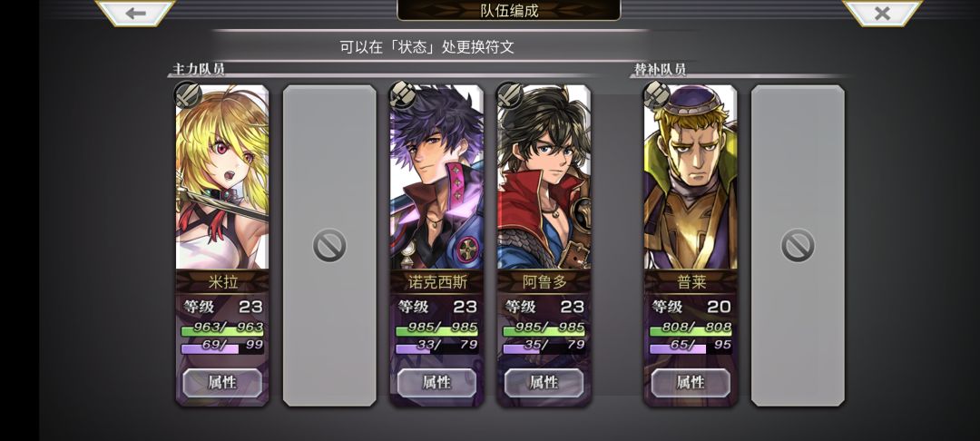Select the locked empty reserve slot
Screen dimensions: 980x441
pyautogui.click(x=798, y=246)
